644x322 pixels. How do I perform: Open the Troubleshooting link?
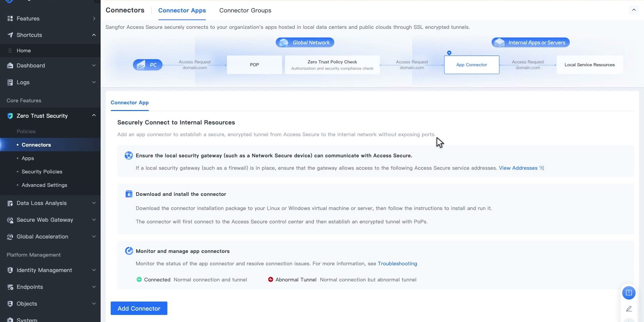[x=397, y=264]
